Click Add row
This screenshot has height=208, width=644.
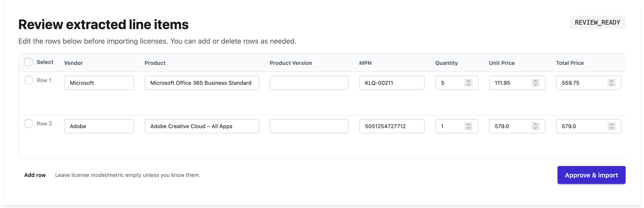(x=35, y=175)
